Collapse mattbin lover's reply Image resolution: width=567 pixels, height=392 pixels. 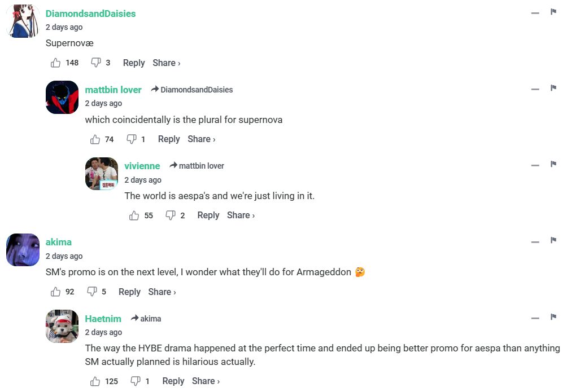(x=535, y=89)
